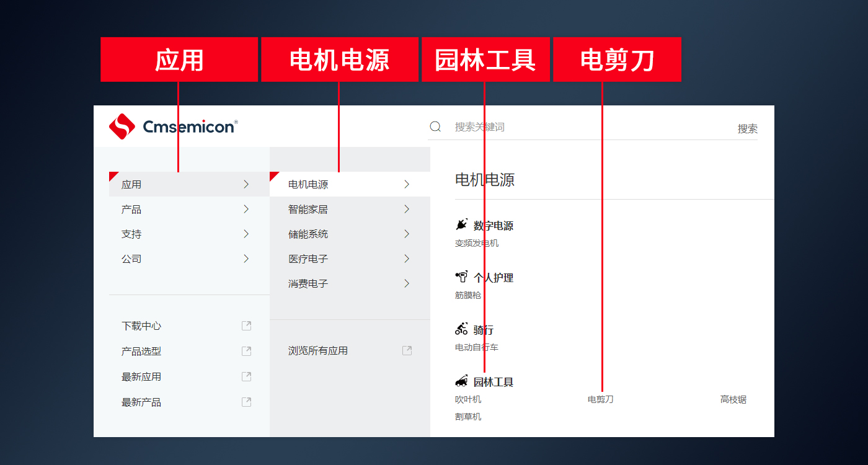Select the 割草机 application
The height and width of the screenshot is (465, 868).
468,417
